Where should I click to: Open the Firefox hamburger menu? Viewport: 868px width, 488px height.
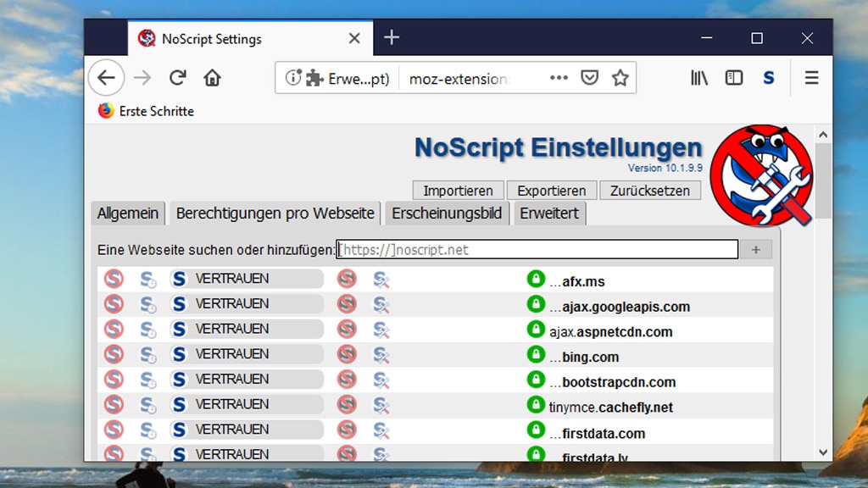[x=811, y=78]
